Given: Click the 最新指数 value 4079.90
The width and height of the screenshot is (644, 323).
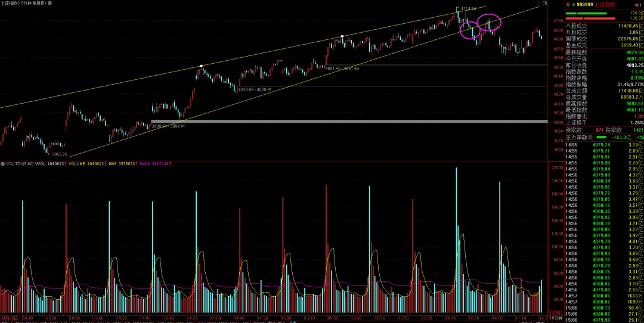Looking at the screenshot, I should [636, 52].
